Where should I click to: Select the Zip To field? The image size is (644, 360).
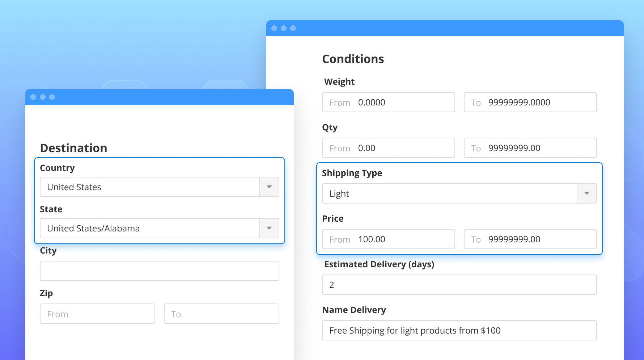click(221, 314)
